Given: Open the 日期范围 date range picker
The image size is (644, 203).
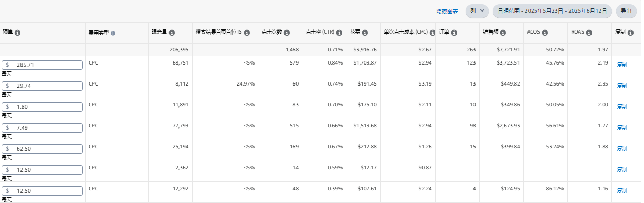Looking at the screenshot, I should click(x=552, y=10).
